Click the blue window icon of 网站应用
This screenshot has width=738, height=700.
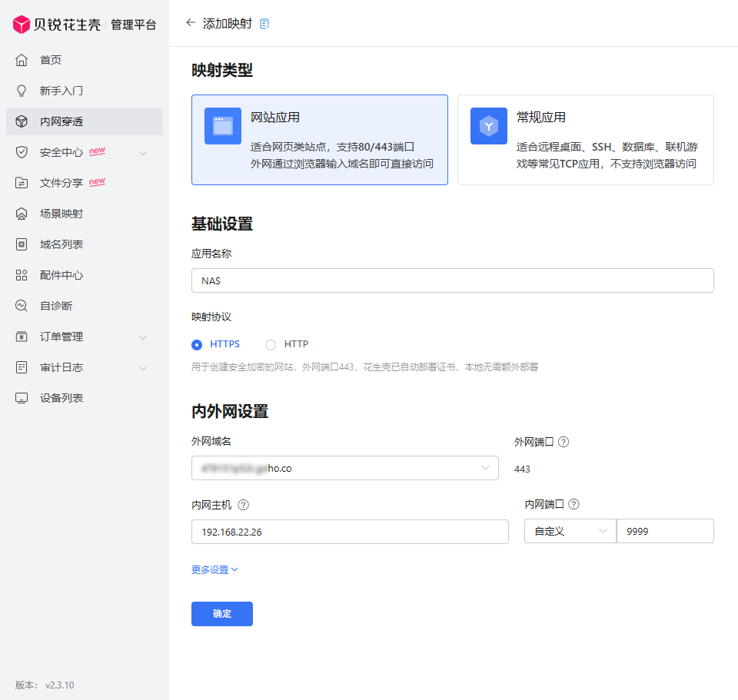tap(223, 125)
